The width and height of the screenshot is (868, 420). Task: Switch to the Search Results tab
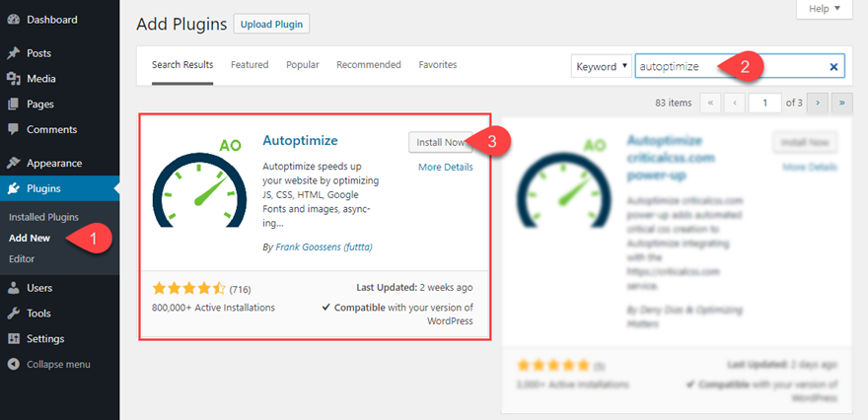coord(182,65)
